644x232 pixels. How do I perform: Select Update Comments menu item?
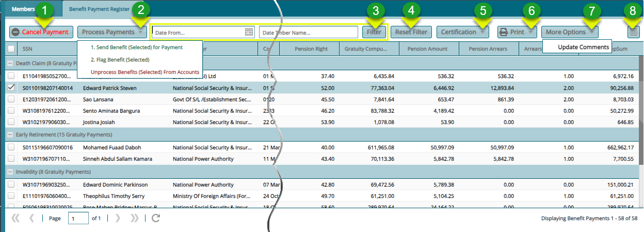click(x=584, y=47)
